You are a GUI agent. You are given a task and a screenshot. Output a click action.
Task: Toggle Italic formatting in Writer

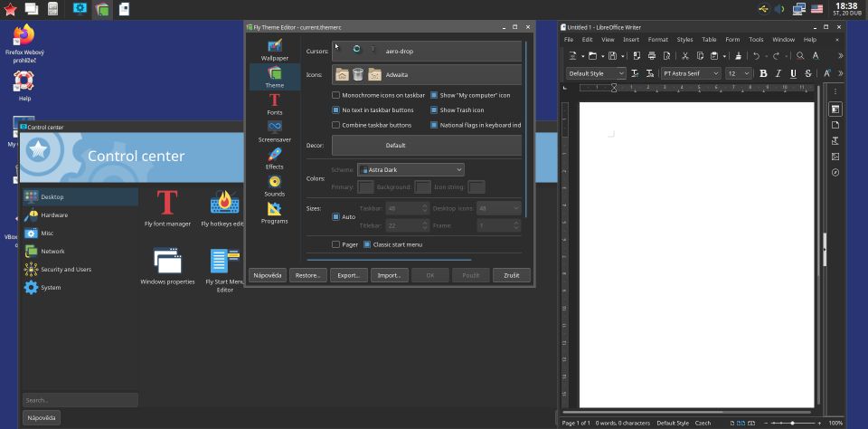(778, 73)
